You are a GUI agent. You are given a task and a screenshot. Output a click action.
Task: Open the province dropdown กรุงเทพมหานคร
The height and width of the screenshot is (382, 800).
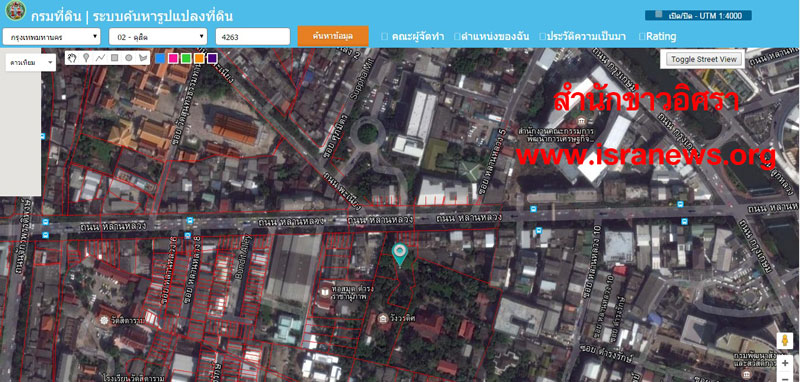coord(52,37)
